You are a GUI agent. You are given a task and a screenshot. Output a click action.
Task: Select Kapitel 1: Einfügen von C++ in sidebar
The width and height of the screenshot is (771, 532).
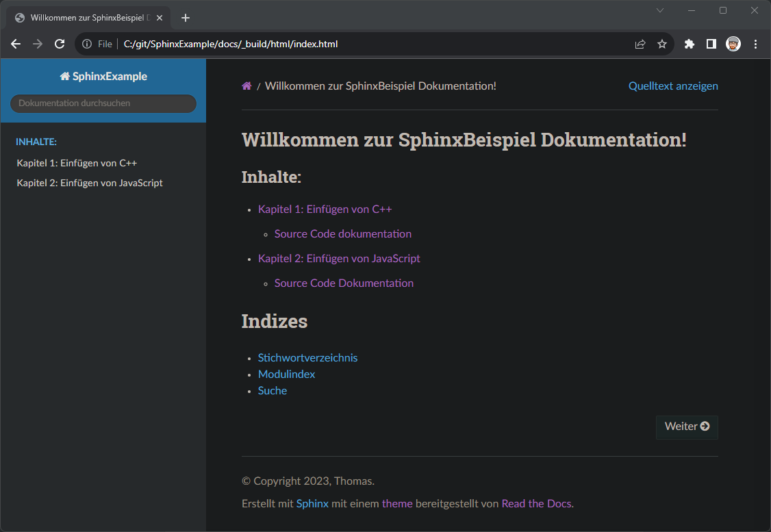click(76, 163)
